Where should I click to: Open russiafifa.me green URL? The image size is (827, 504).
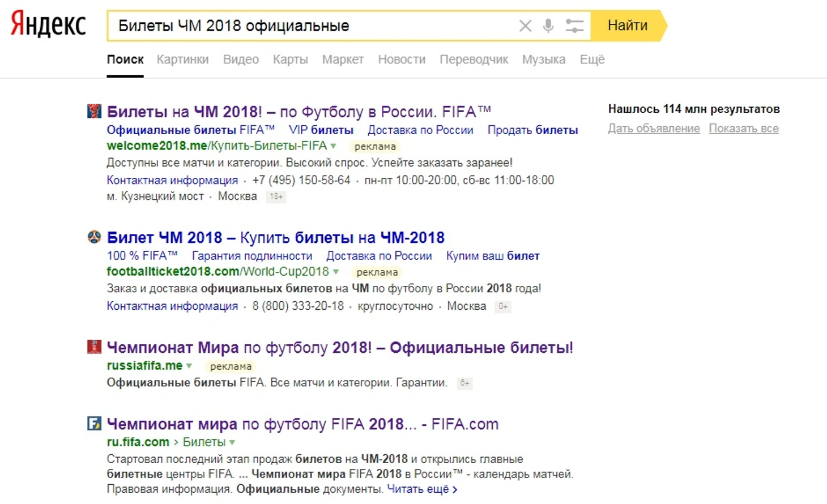pos(144,366)
